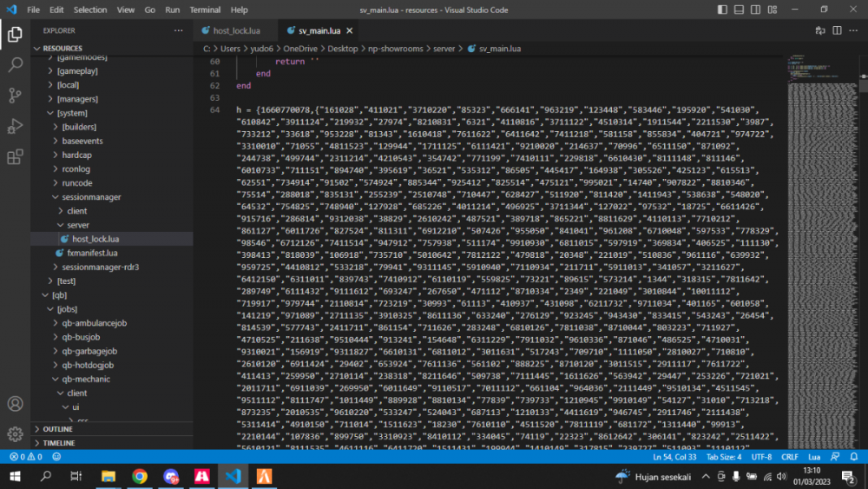Open the Extensions view
This screenshot has width=868, height=489.
pos(15,157)
